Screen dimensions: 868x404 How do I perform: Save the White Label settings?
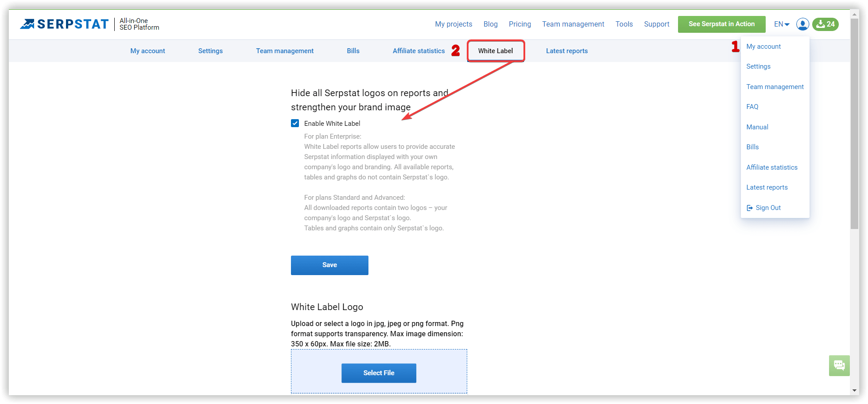(x=329, y=265)
